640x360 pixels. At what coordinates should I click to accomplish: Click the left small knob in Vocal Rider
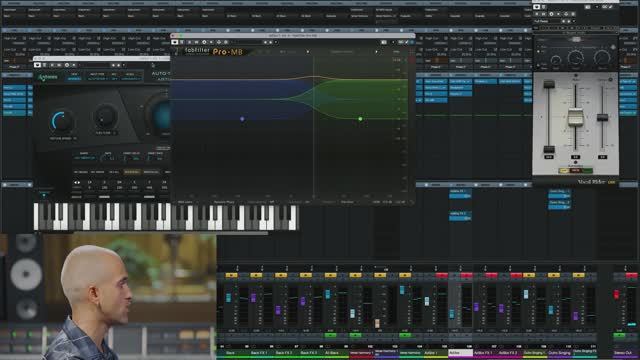(x=556, y=61)
